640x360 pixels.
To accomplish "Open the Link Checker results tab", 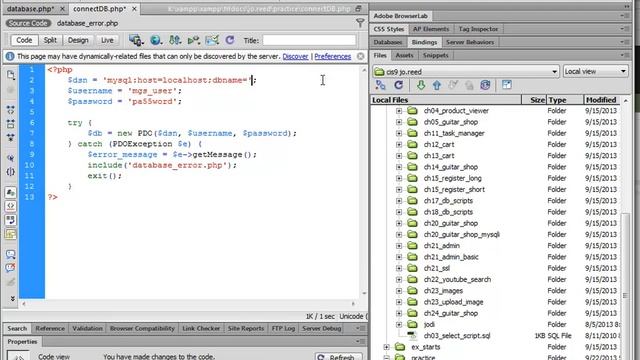I will [x=201, y=328].
